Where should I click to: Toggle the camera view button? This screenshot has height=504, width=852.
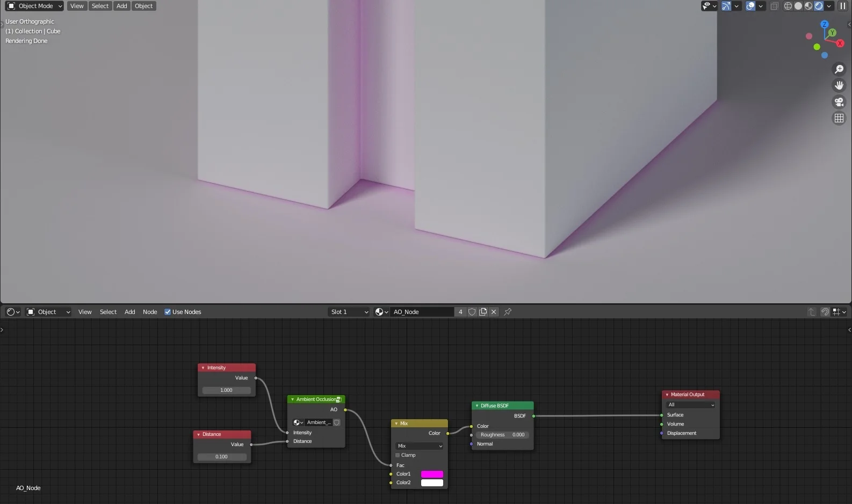click(839, 102)
